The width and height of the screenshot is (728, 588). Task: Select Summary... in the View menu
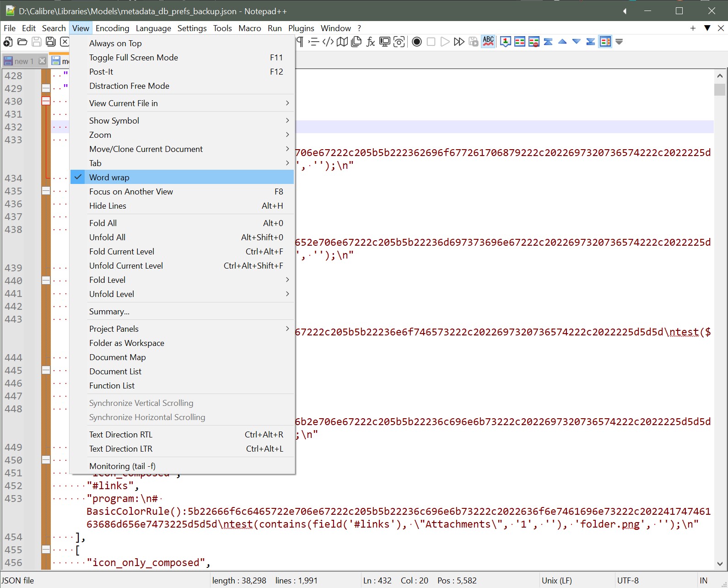pyautogui.click(x=109, y=312)
